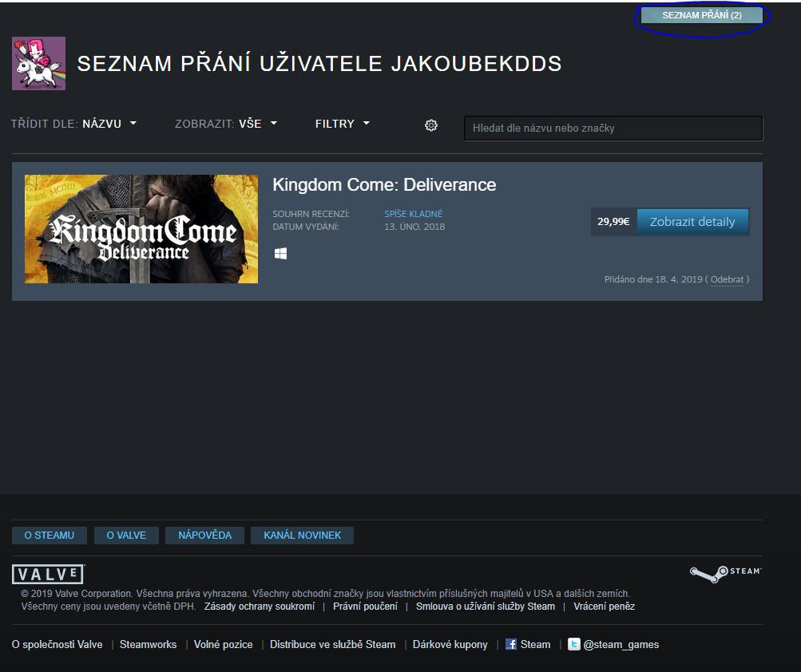The height and width of the screenshot is (672, 801).
Task: Click the 'Souhrn recenzí:' label
Action: tap(311, 214)
